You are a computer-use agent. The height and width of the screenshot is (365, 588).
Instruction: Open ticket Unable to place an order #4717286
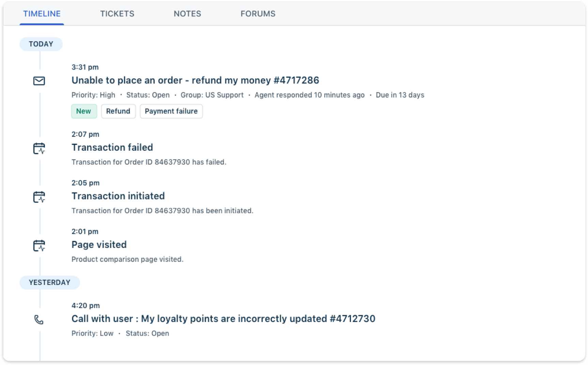click(195, 80)
